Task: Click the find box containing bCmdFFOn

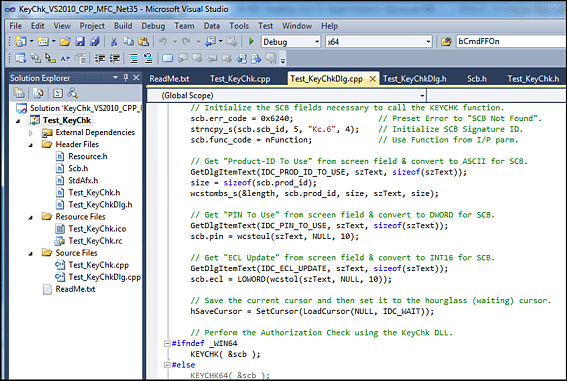Action: coord(511,42)
